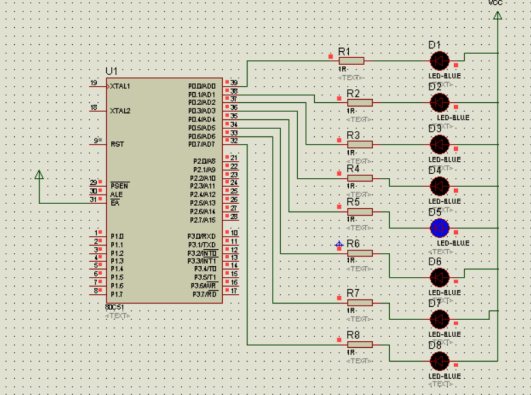Viewport: 531px width, 395px height.
Task: Select LED D1
Action: pos(440,61)
